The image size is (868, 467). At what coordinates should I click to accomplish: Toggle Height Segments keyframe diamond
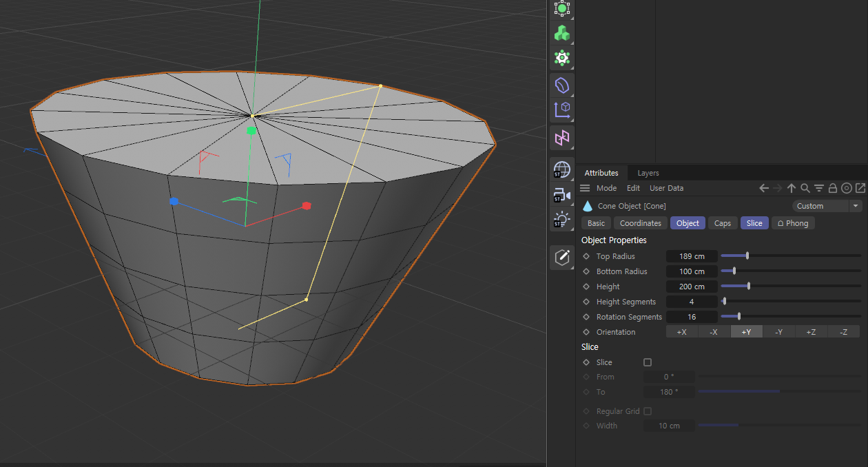pos(586,302)
